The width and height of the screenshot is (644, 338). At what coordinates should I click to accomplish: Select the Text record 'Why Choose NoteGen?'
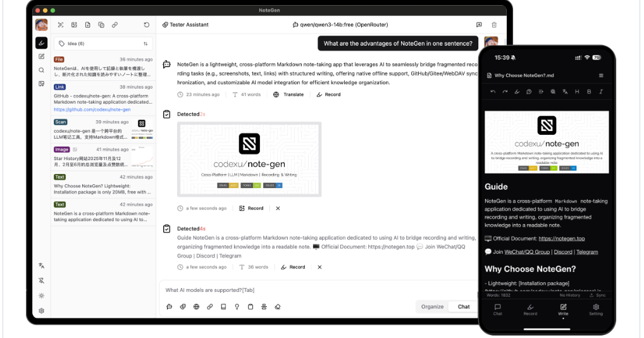[103, 184]
